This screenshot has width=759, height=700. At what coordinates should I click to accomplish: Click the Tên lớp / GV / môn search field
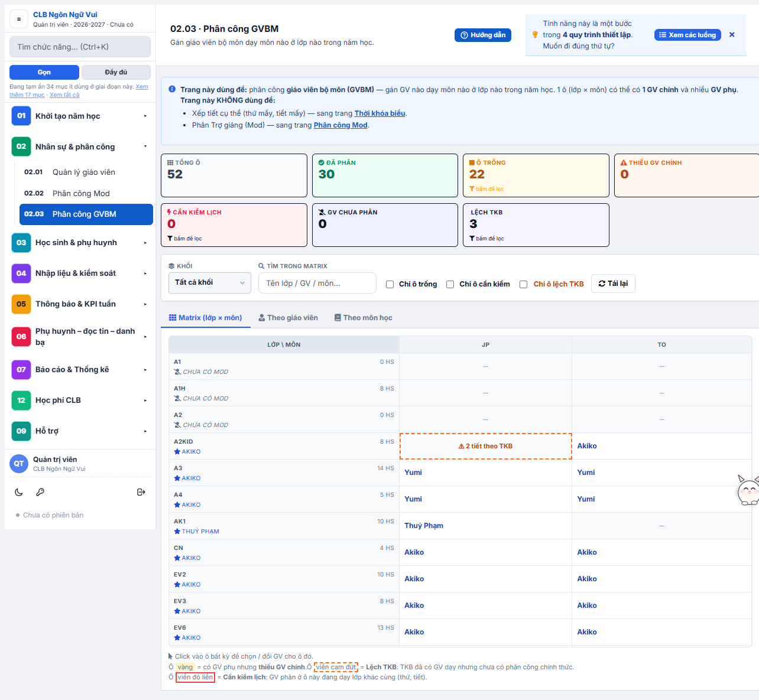317,283
